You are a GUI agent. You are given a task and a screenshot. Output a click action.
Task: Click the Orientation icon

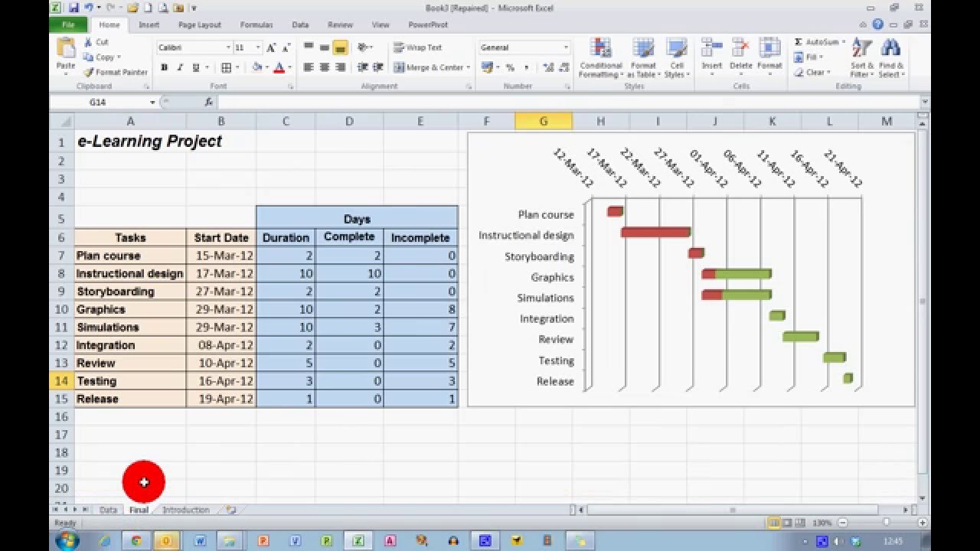[363, 47]
